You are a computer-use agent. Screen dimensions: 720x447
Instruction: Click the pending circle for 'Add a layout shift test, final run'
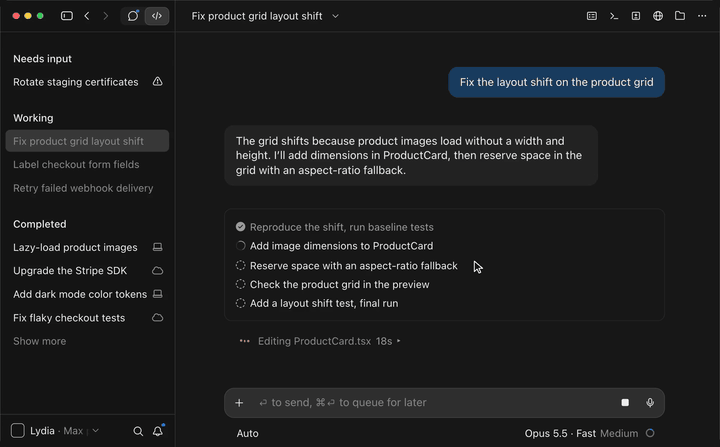coord(241,303)
